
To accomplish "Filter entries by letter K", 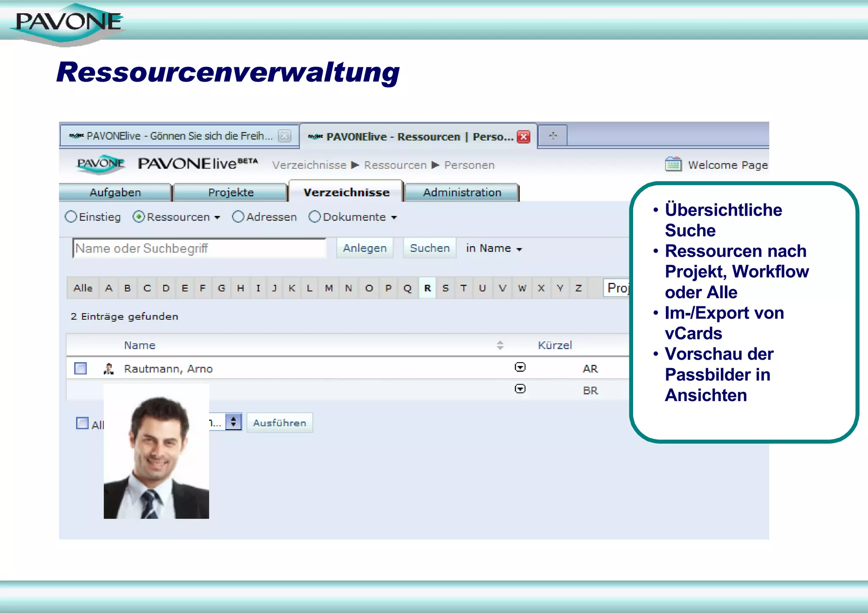I will 292,288.
